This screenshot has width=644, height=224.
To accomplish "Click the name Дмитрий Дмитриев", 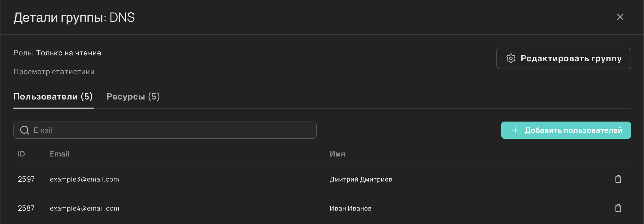I will point(361,179).
